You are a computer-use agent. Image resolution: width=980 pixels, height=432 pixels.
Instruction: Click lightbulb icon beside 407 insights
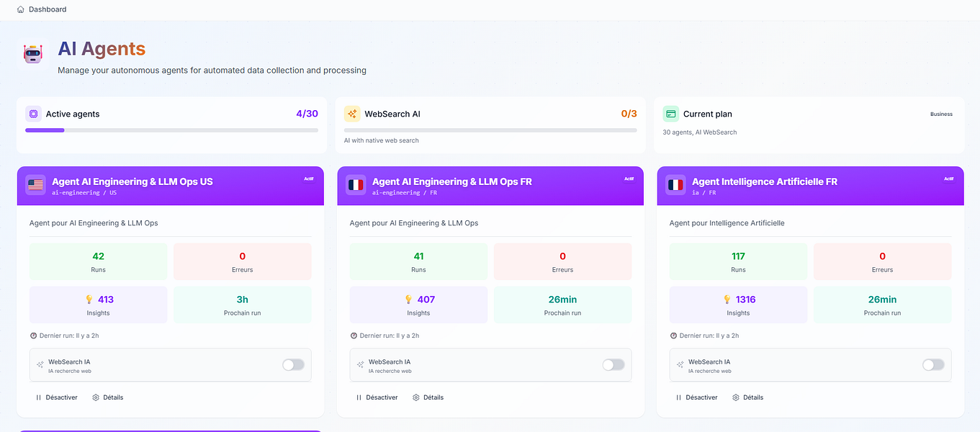[x=408, y=300]
